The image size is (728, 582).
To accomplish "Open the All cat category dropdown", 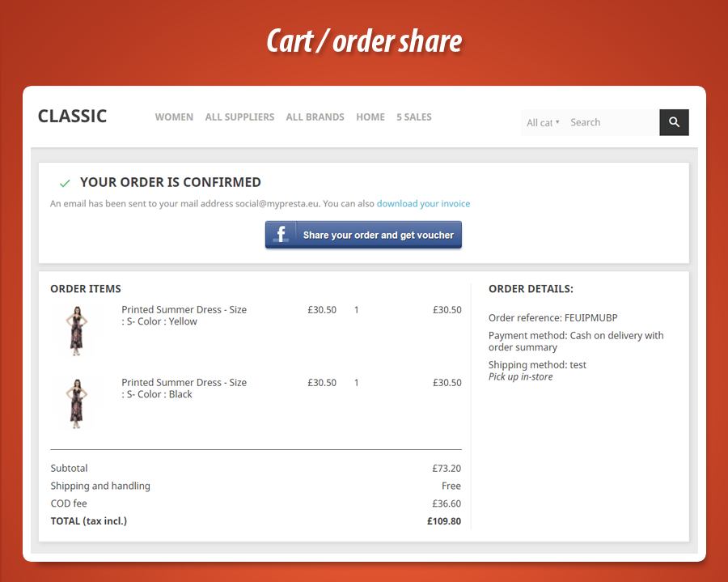I will [543, 123].
